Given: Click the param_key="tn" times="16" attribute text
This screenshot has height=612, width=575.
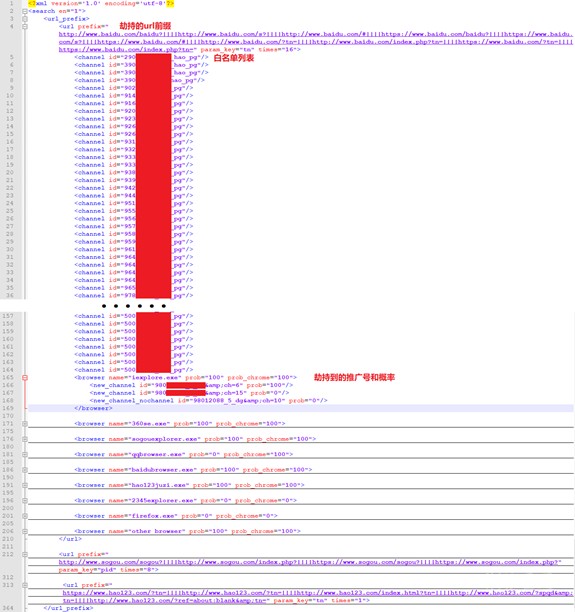Looking at the screenshot, I should [x=250, y=50].
